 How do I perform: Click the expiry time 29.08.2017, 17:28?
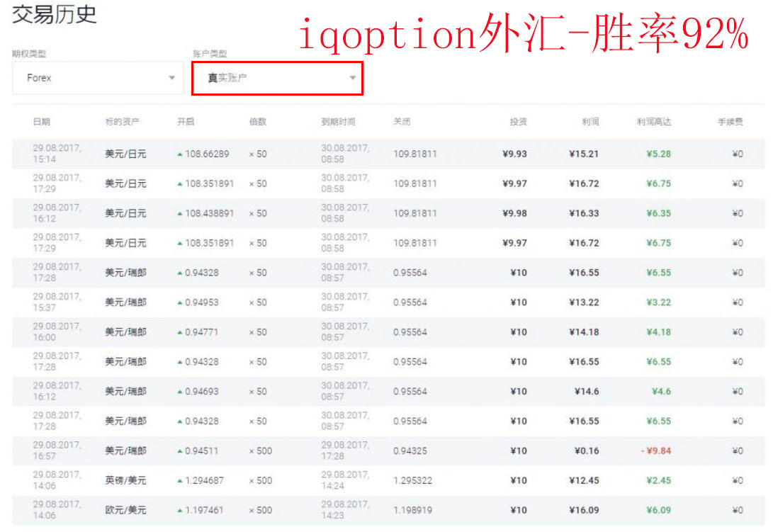click(345, 450)
